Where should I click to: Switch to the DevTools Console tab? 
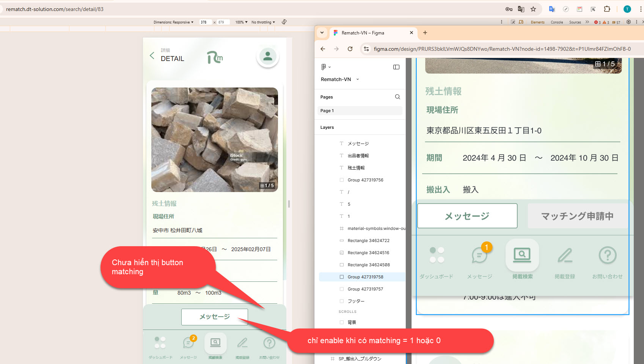point(556,22)
